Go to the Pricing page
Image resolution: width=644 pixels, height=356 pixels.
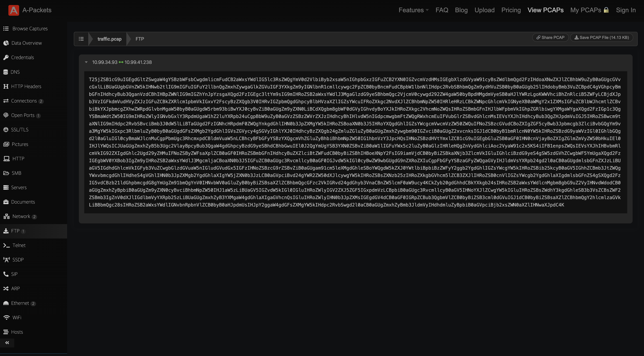pyautogui.click(x=511, y=10)
